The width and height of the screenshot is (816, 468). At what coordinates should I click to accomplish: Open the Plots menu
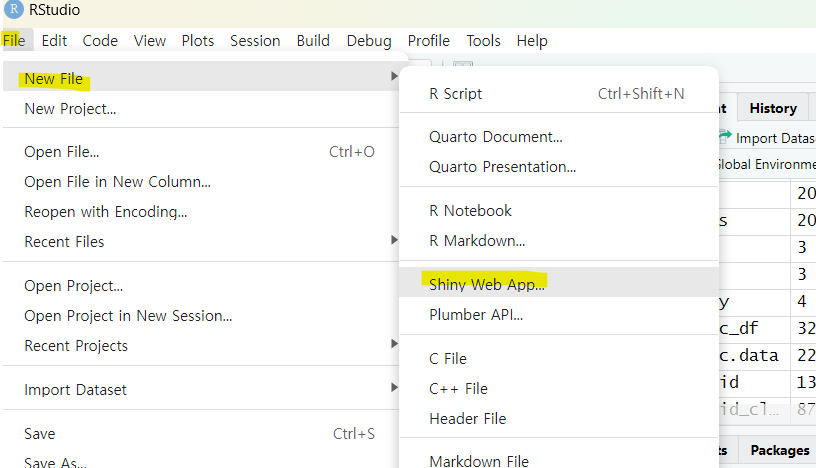(x=198, y=41)
